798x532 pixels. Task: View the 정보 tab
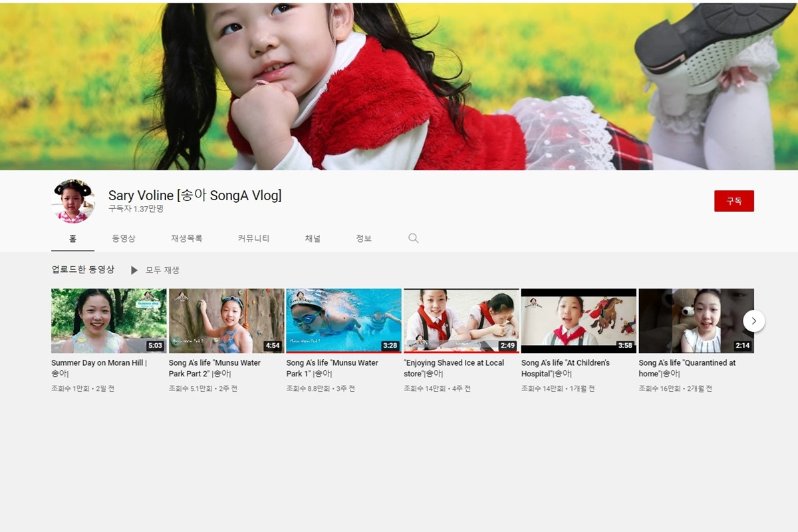[364, 238]
